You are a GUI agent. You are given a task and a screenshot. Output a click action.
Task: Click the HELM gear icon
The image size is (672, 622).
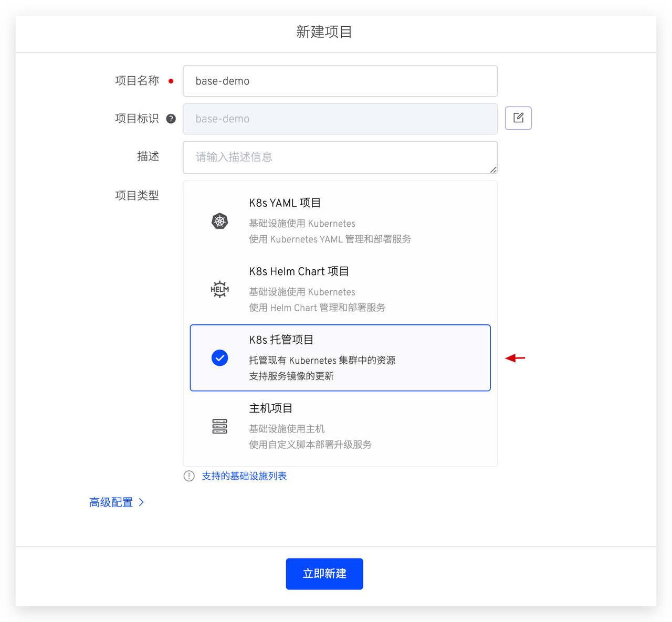pos(219,289)
